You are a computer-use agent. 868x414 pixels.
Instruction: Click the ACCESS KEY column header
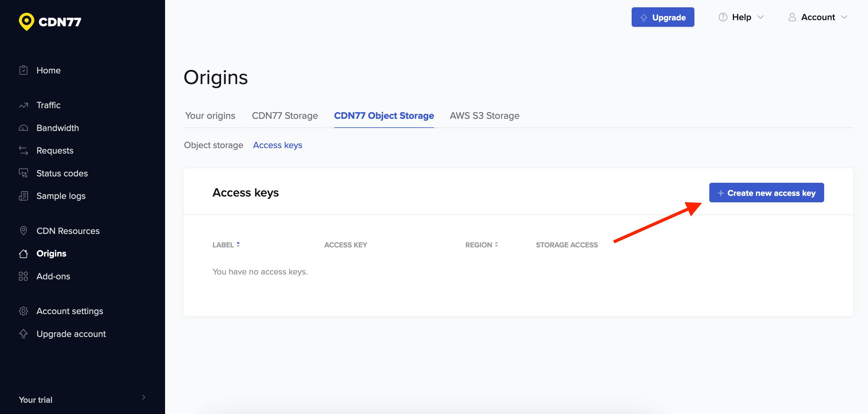point(346,245)
